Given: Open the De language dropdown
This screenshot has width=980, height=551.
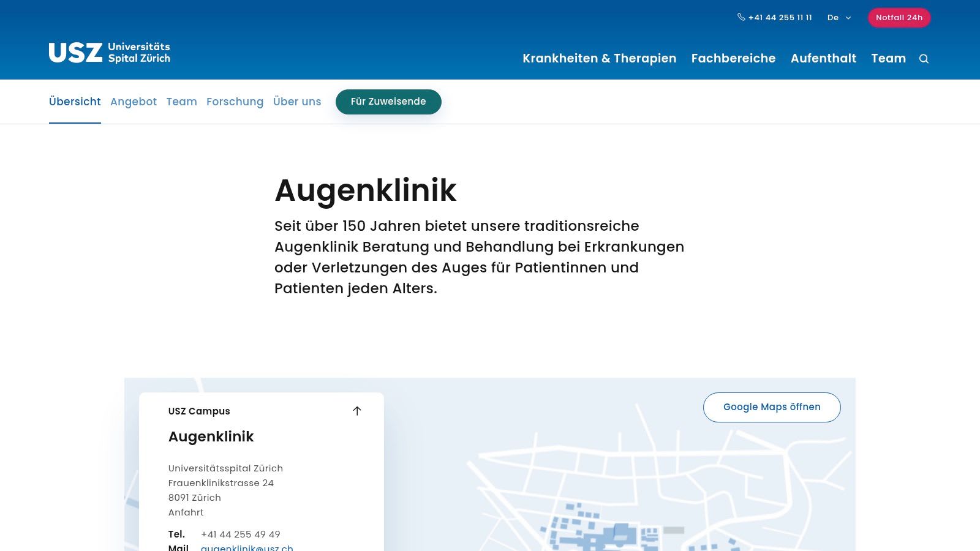Looking at the screenshot, I should [839, 18].
